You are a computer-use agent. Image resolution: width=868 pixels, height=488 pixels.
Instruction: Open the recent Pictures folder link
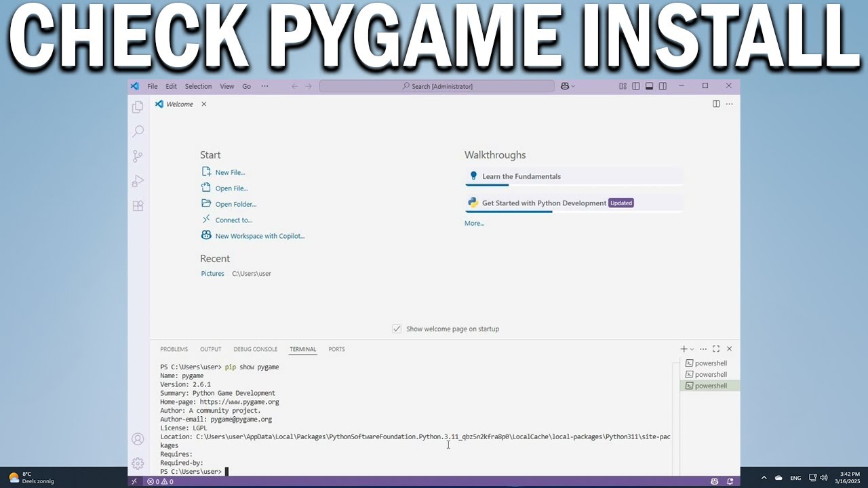click(212, 273)
